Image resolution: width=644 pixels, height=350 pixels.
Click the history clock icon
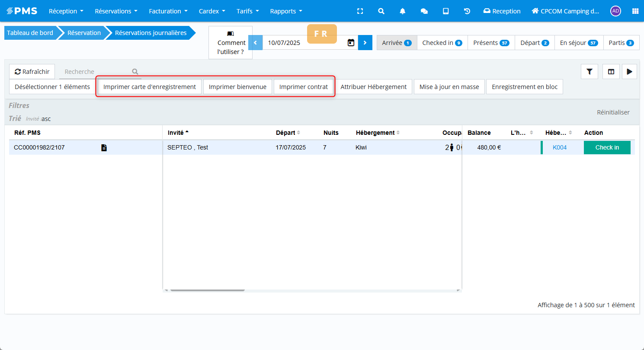click(467, 11)
